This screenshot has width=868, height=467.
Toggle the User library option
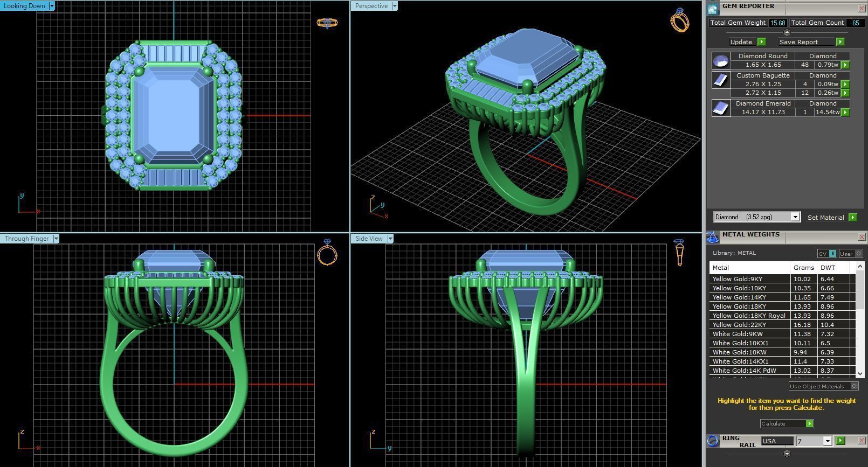pos(850,254)
